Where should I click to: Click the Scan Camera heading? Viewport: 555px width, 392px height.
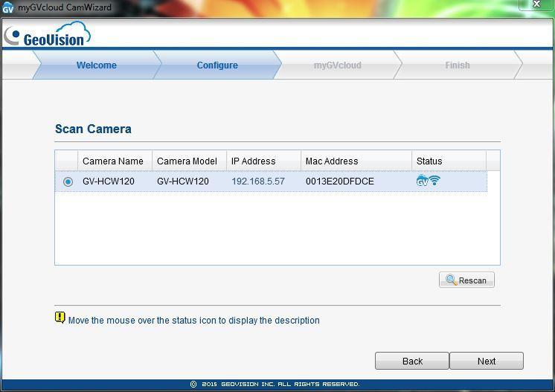pyautogui.click(x=93, y=129)
